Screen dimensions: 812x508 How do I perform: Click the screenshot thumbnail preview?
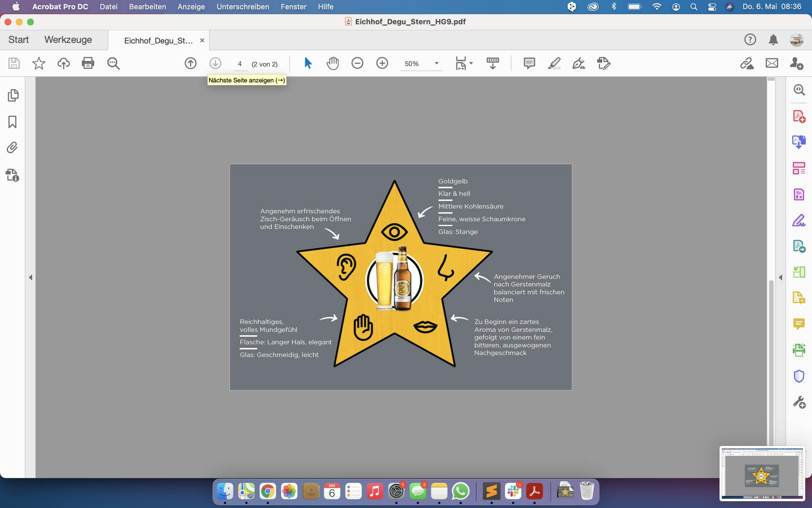pos(762,473)
